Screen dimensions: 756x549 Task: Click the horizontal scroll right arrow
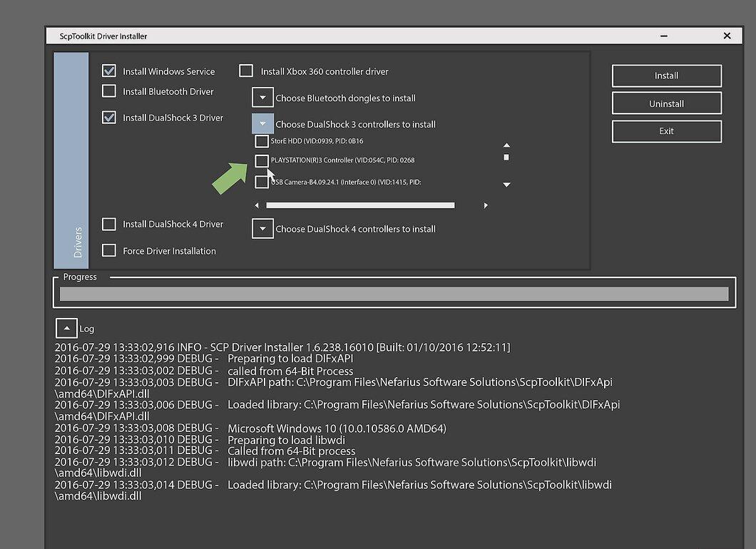[x=486, y=205]
